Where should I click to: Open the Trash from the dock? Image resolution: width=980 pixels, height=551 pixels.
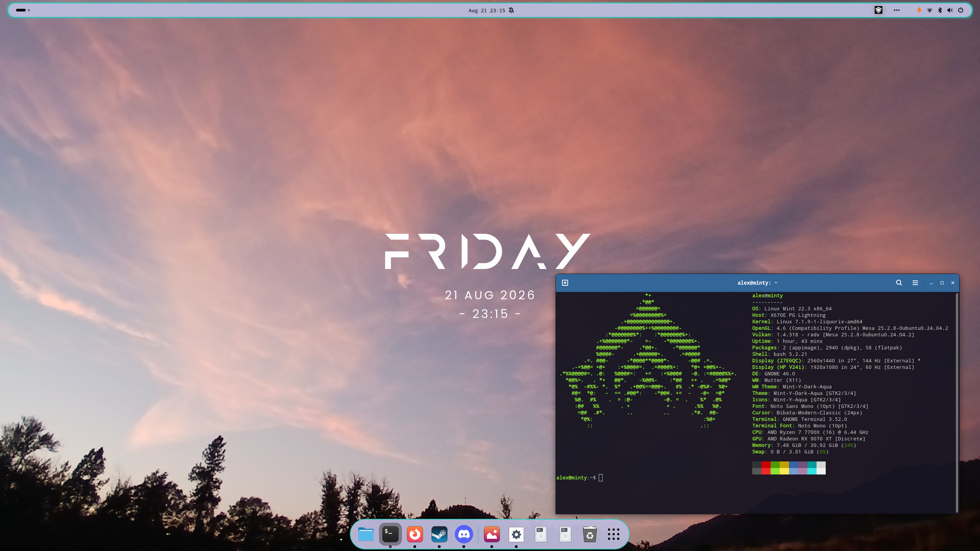(590, 534)
